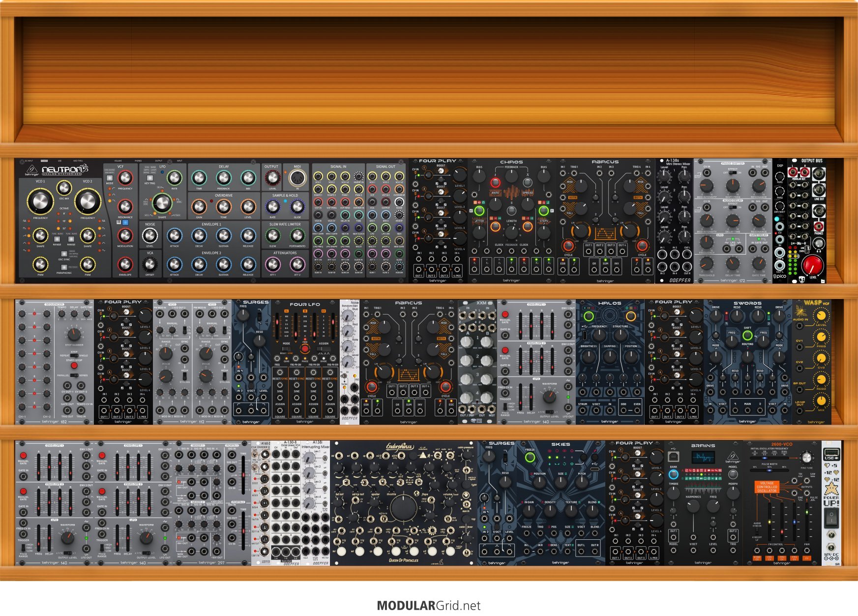Click the OSC SYNC button on Neutron

point(64,253)
